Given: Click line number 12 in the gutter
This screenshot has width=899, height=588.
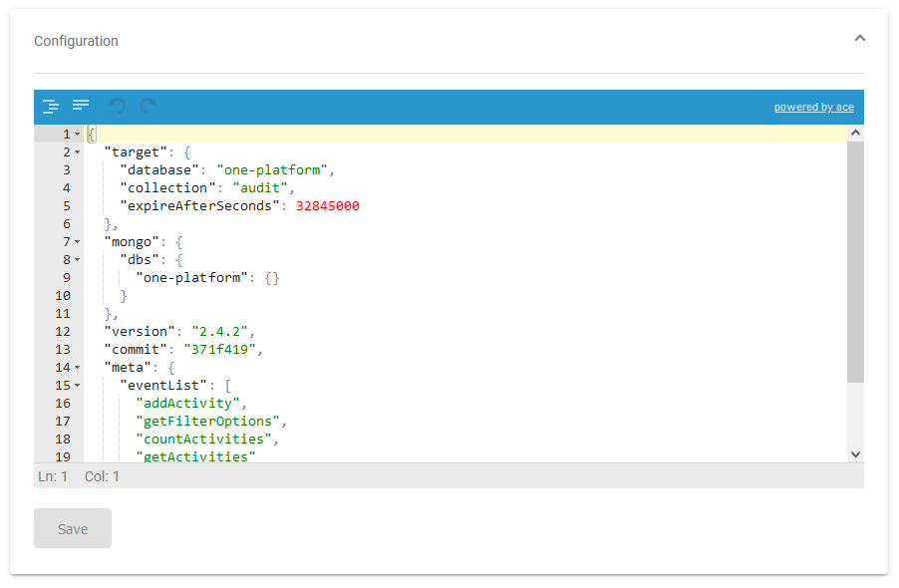Looking at the screenshot, I should (63, 331).
